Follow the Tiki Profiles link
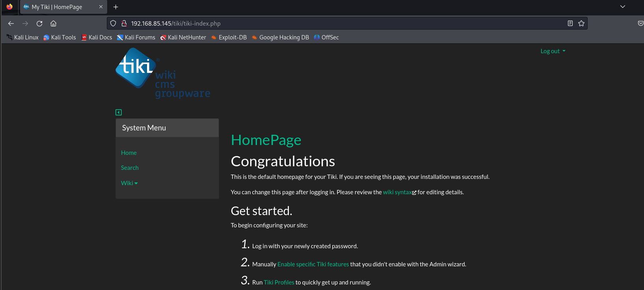Image resolution: width=644 pixels, height=290 pixels. click(279, 283)
